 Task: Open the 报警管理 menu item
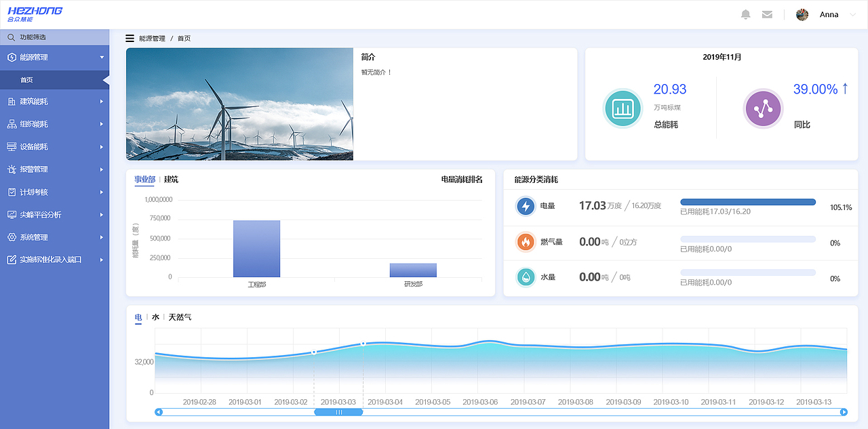click(54, 169)
